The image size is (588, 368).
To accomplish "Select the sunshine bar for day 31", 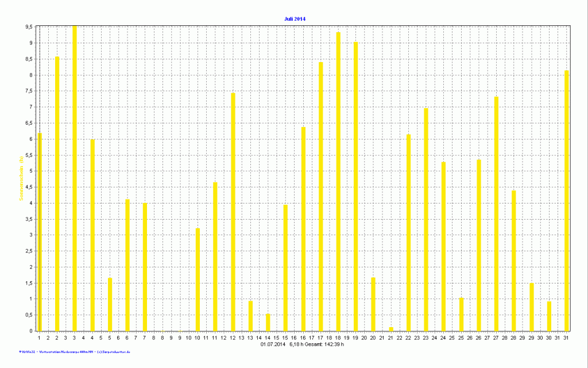I will point(567,201).
